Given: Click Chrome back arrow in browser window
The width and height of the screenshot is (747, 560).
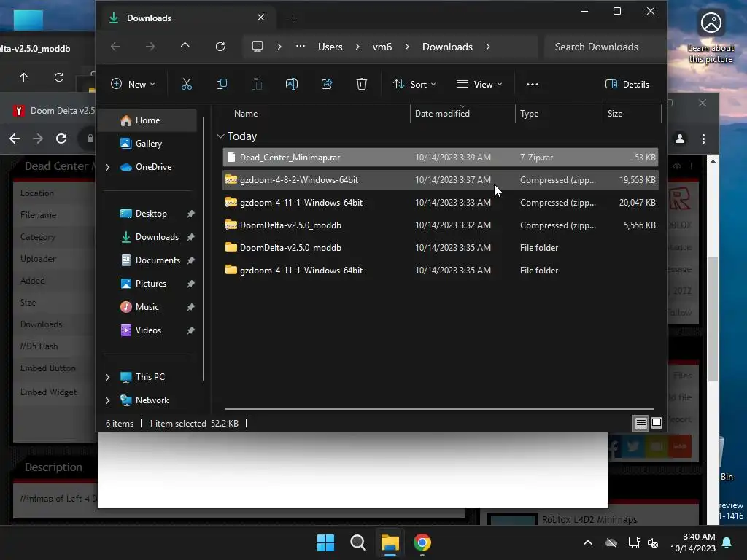Looking at the screenshot, I should (x=15, y=139).
